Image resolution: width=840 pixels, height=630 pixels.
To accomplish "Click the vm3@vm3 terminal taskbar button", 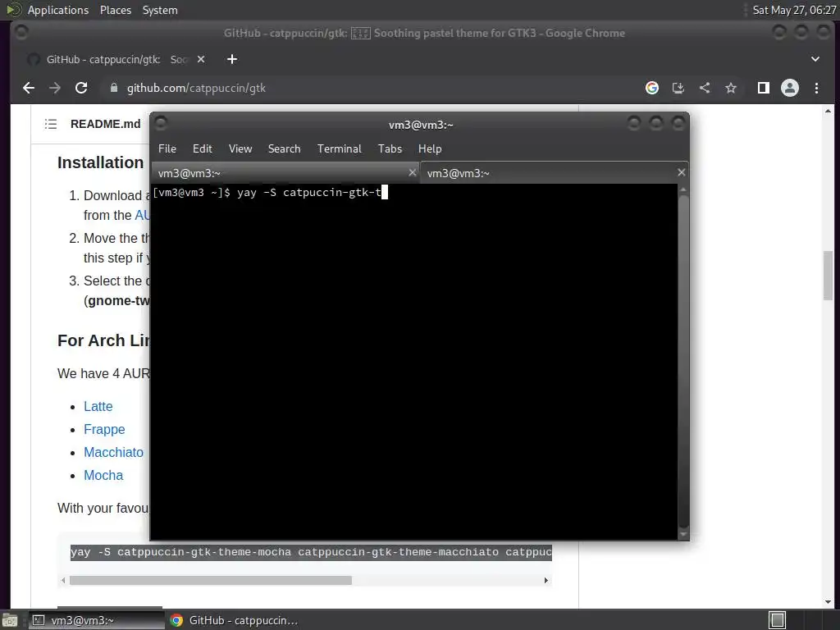I will [x=97, y=620].
